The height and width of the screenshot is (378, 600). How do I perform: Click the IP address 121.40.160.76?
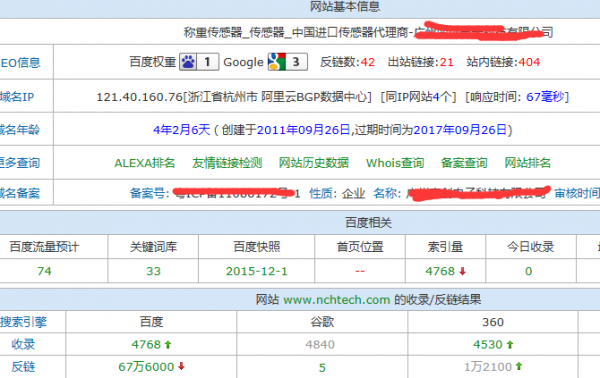pyautogui.click(x=140, y=97)
